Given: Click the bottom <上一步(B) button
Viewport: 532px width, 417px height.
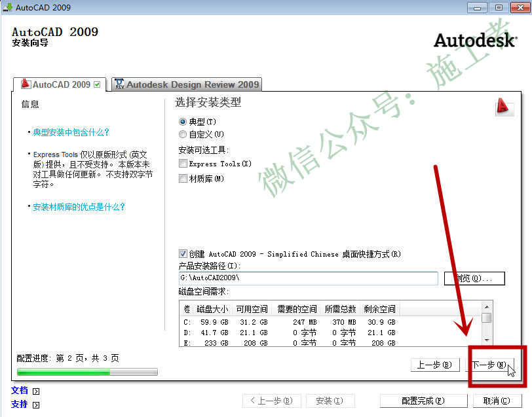Looking at the screenshot, I should coord(271,401).
